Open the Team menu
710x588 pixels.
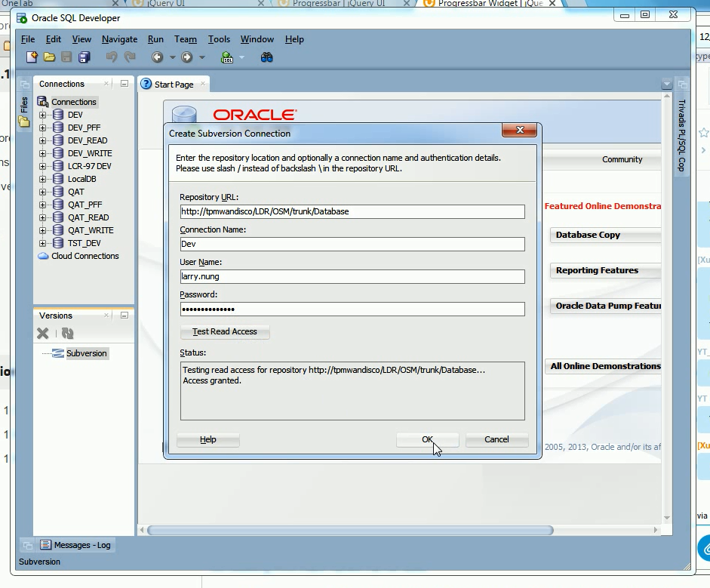tap(186, 39)
